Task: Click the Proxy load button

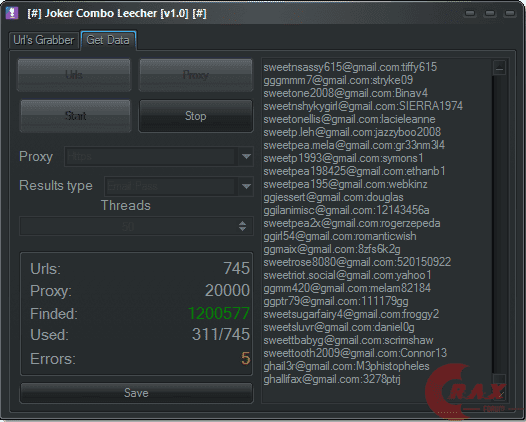Action: click(196, 75)
